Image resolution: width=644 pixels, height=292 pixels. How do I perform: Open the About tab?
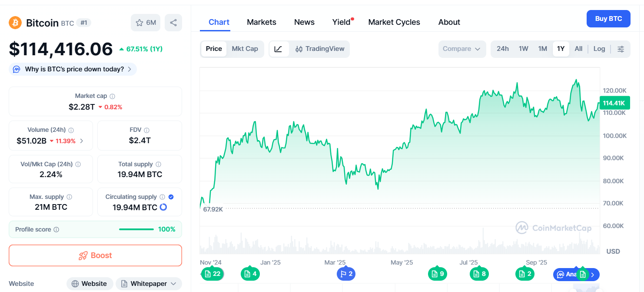(449, 22)
